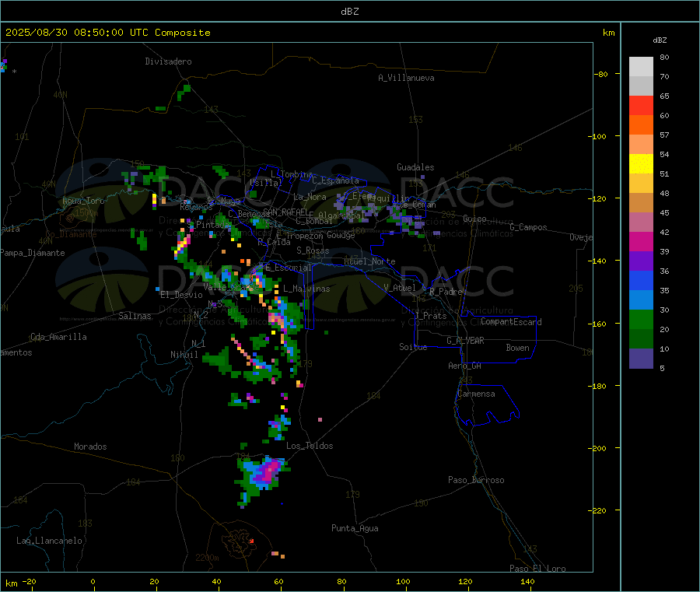Click the 80 dBZ light gray legend swatch

click(641, 67)
